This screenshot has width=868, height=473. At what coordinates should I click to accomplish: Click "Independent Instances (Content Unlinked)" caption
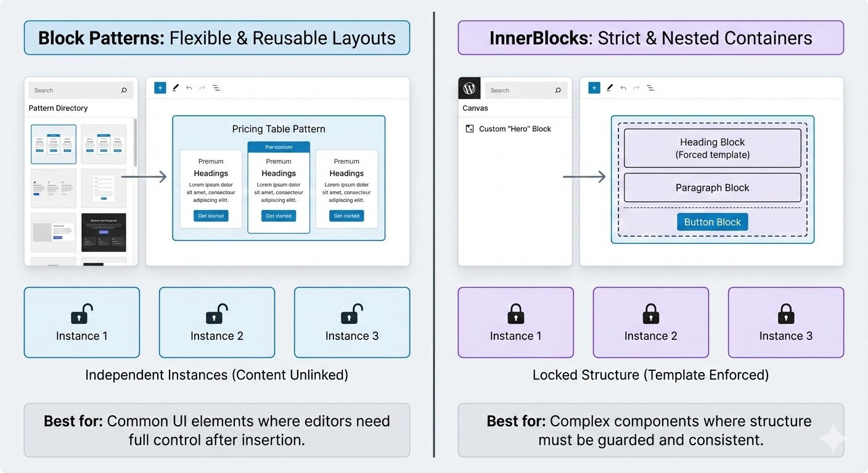pos(216,374)
